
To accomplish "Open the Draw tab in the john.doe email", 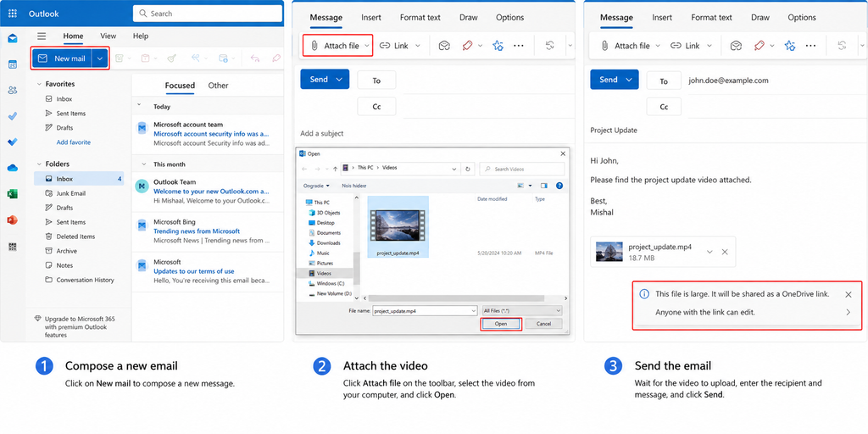I will pos(760,17).
